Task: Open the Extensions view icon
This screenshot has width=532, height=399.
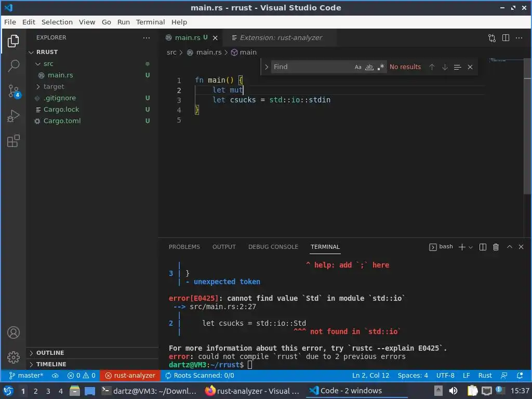Action: (x=13, y=141)
